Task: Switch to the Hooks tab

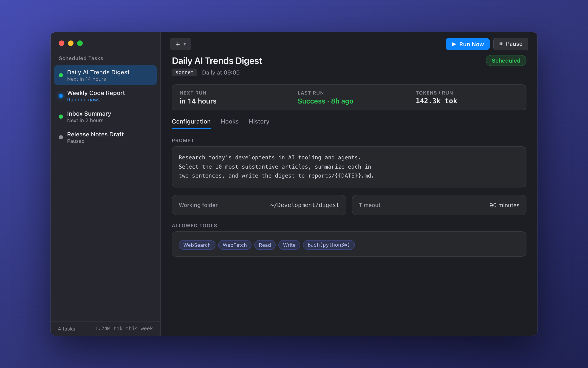Action: click(230, 121)
